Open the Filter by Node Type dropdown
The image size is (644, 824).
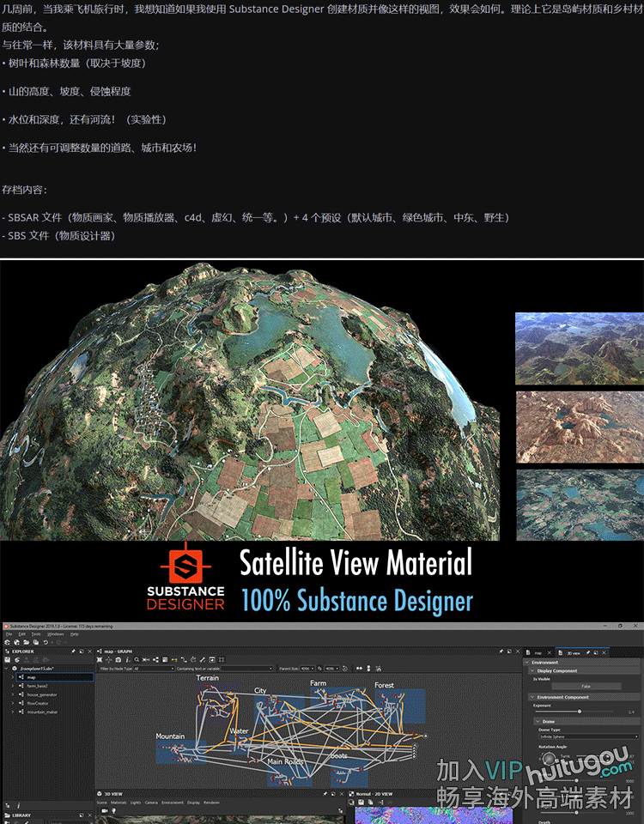154,669
